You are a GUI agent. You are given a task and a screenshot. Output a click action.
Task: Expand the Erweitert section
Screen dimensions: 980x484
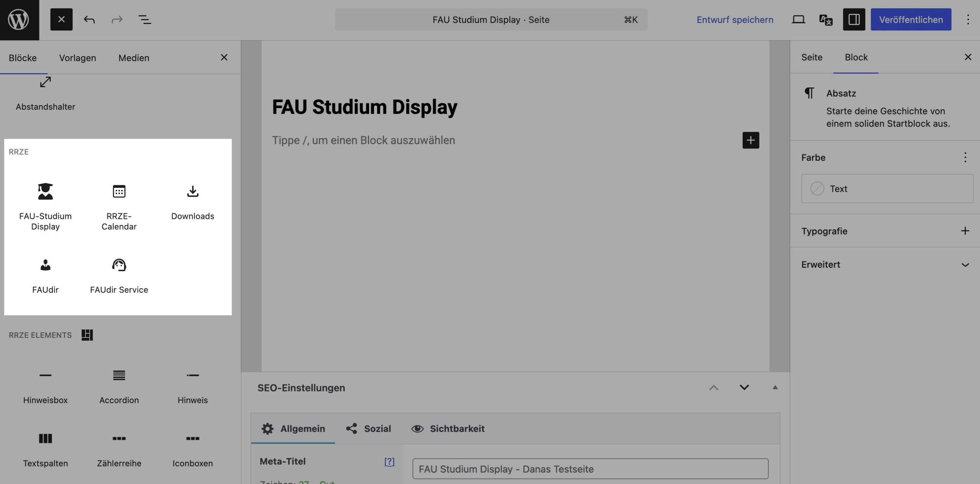pyautogui.click(x=965, y=265)
